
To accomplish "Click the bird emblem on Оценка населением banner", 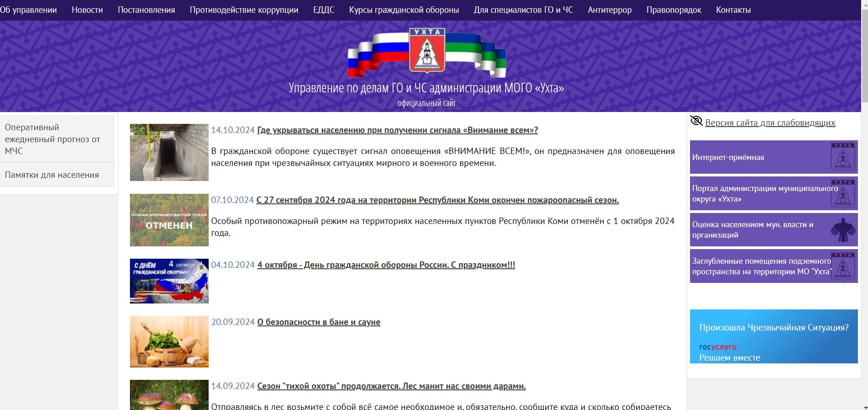I will coord(843,230).
